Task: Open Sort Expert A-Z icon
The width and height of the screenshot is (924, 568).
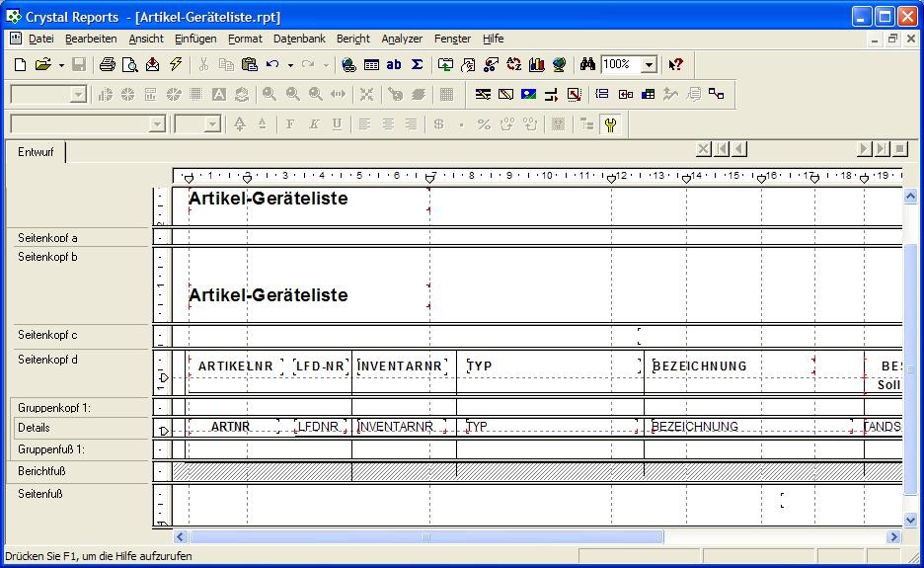Action: click(514, 64)
